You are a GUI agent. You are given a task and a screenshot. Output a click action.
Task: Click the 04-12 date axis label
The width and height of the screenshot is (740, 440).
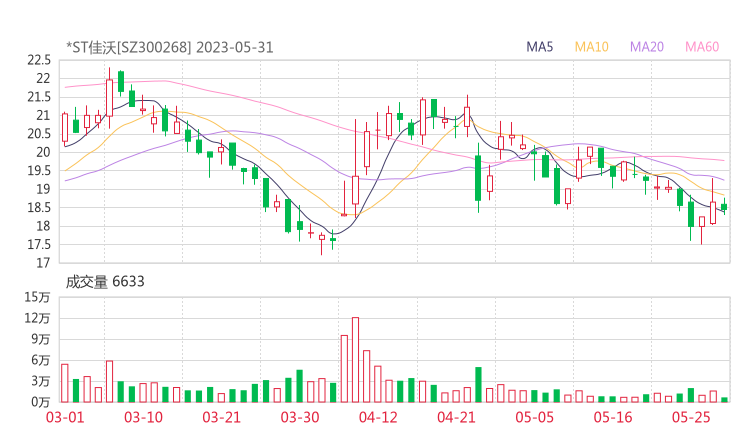[377, 417]
